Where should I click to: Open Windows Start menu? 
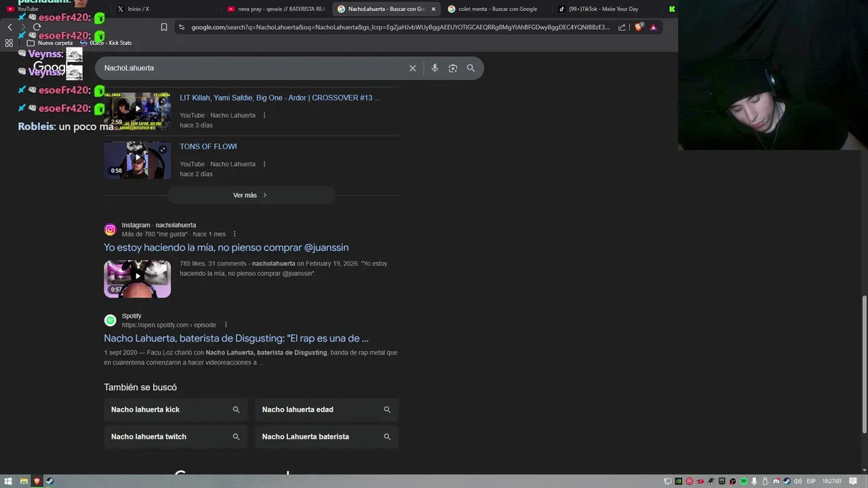coord(9,481)
